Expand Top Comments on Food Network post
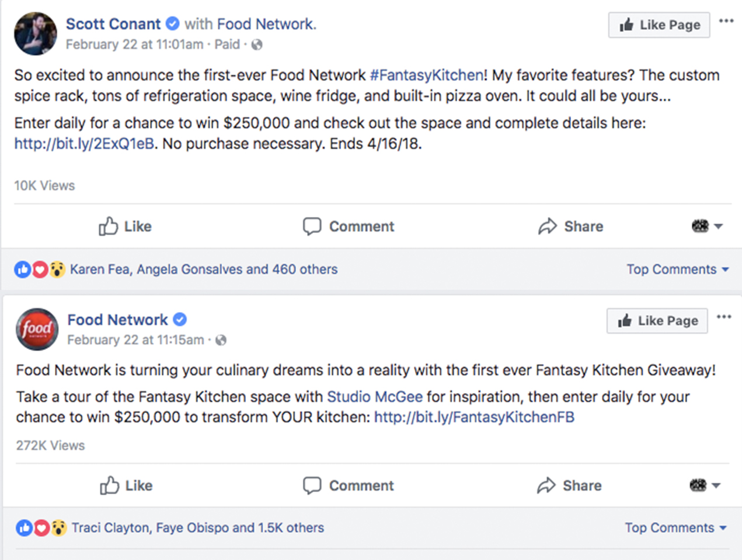Image resolution: width=742 pixels, height=560 pixels. (675, 528)
